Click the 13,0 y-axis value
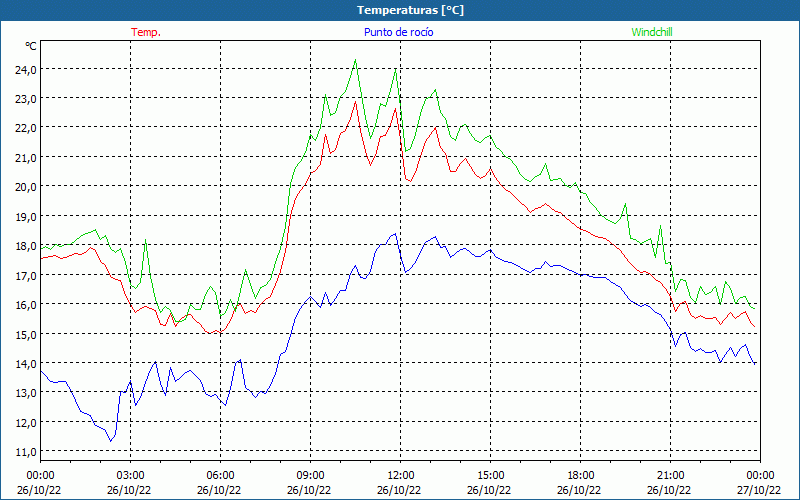This screenshot has width=800, height=500. coord(26,392)
